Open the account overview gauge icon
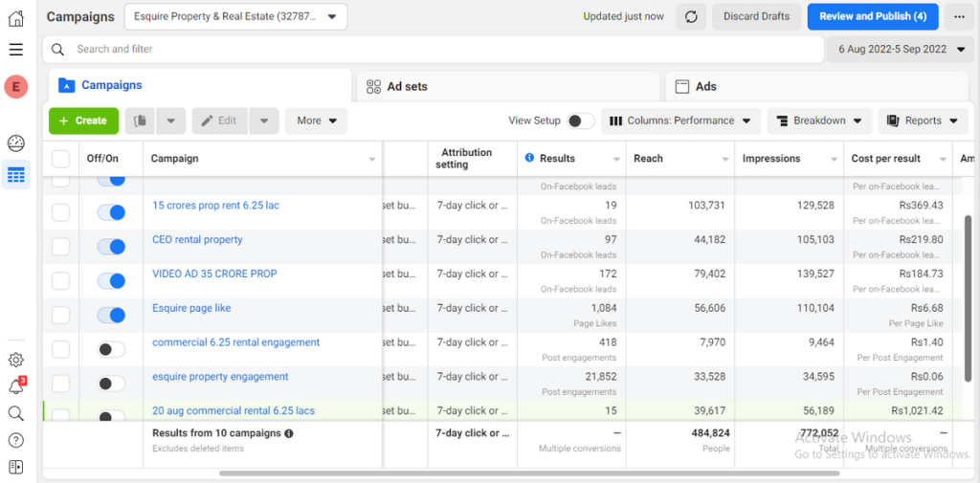980x483 pixels. [x=15, y=143]
